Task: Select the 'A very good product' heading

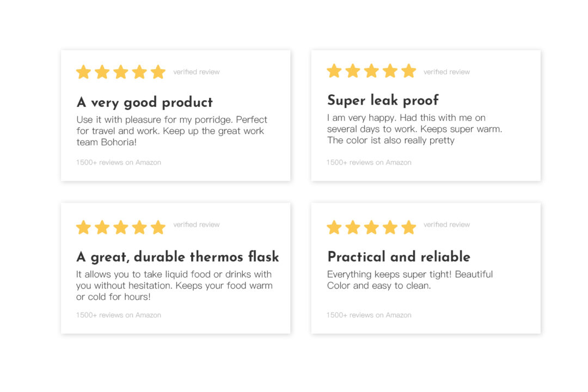Action: (x=145, y=102)
